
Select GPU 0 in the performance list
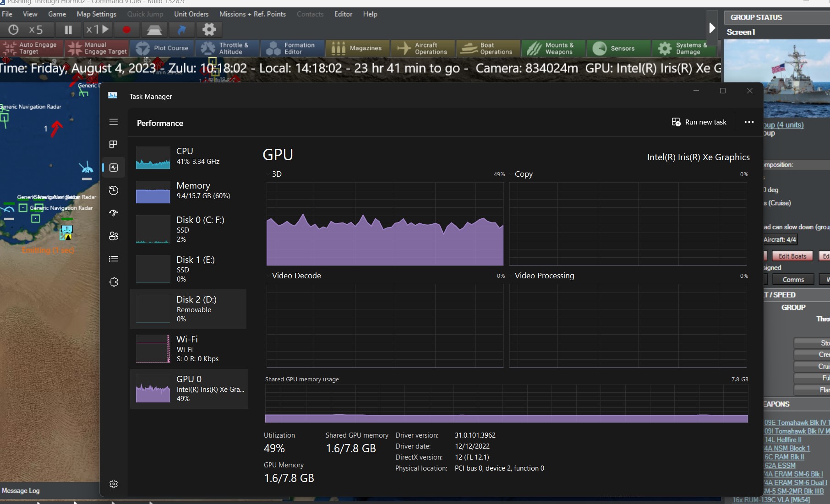(x=190, y=388)
